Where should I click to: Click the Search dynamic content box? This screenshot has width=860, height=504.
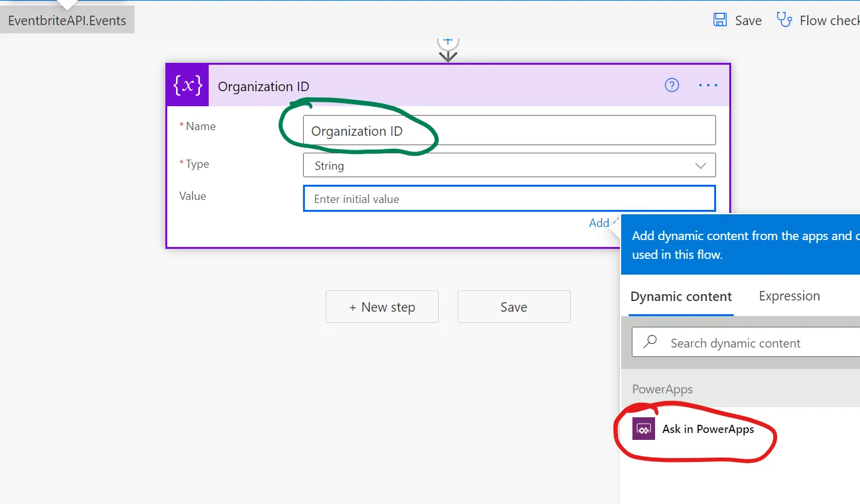[754, 343]
